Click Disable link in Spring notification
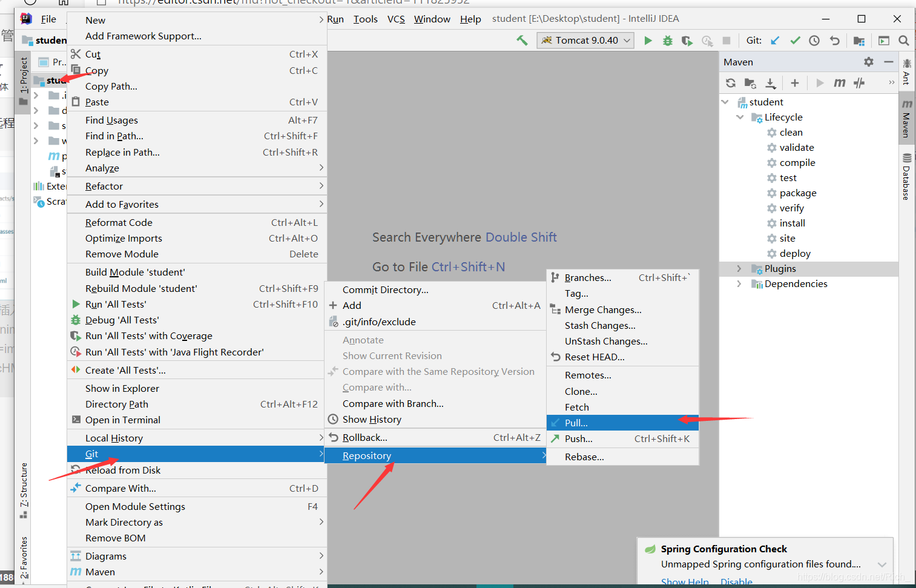916x588 pixels. click(736, 582)
